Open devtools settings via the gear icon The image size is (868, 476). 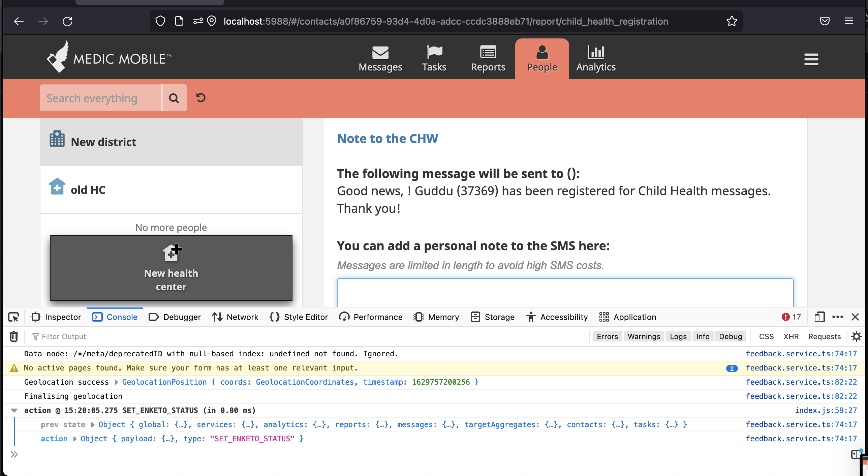[856, 336]
